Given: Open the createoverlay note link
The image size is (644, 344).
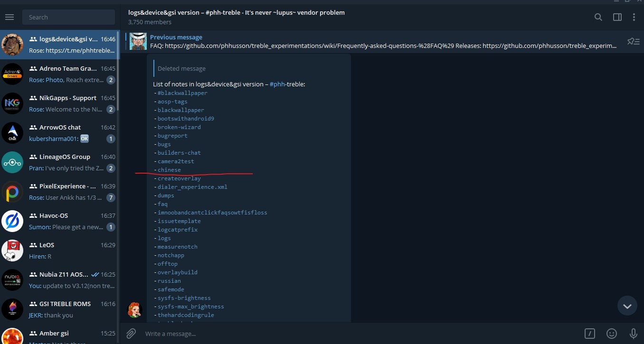Looking at the screenshot, I should pos(179,178).
